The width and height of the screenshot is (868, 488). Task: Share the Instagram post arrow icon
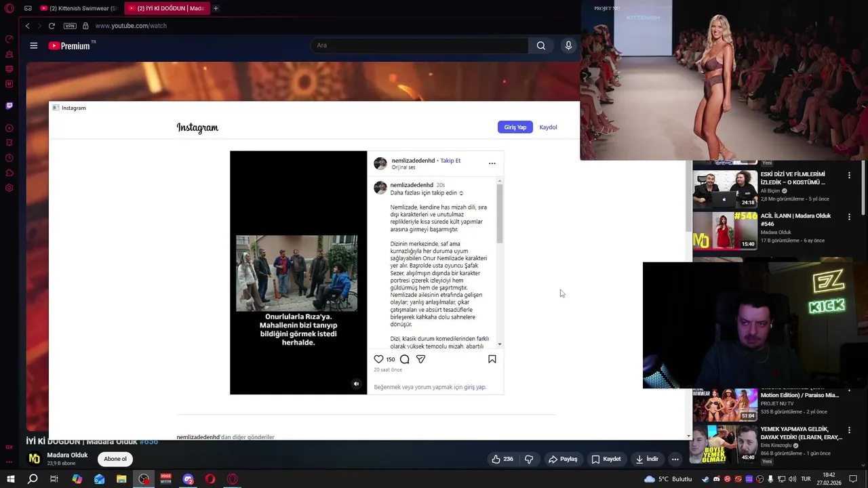point(420,359)
